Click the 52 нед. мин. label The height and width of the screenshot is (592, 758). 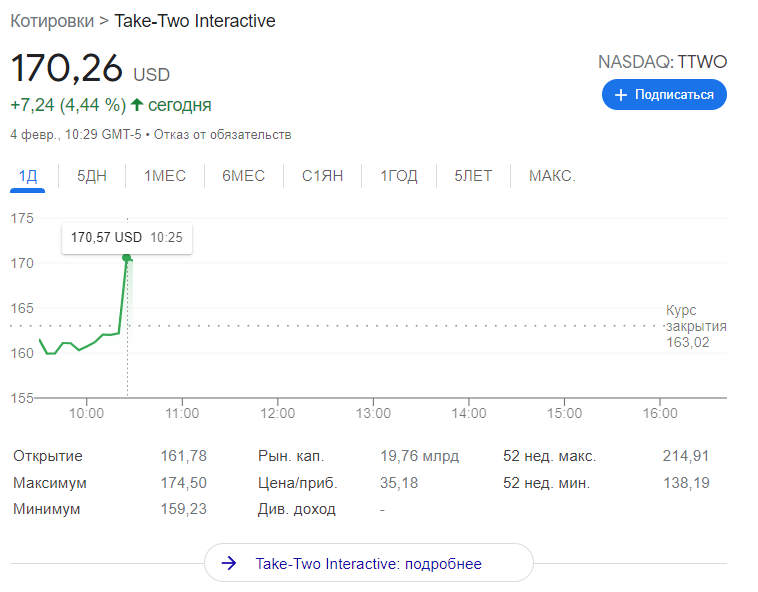click(x=547, y=483)
